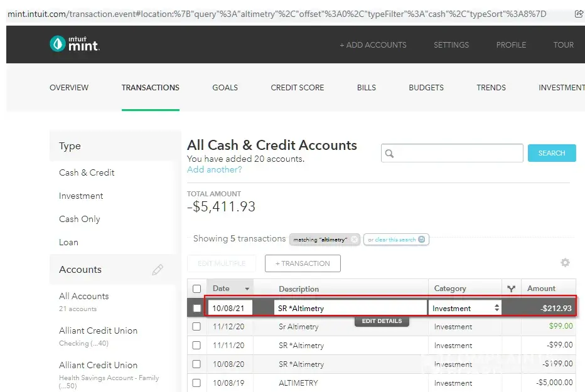Open the Trends tab
The image size is (585, 392).
[491, 88]
